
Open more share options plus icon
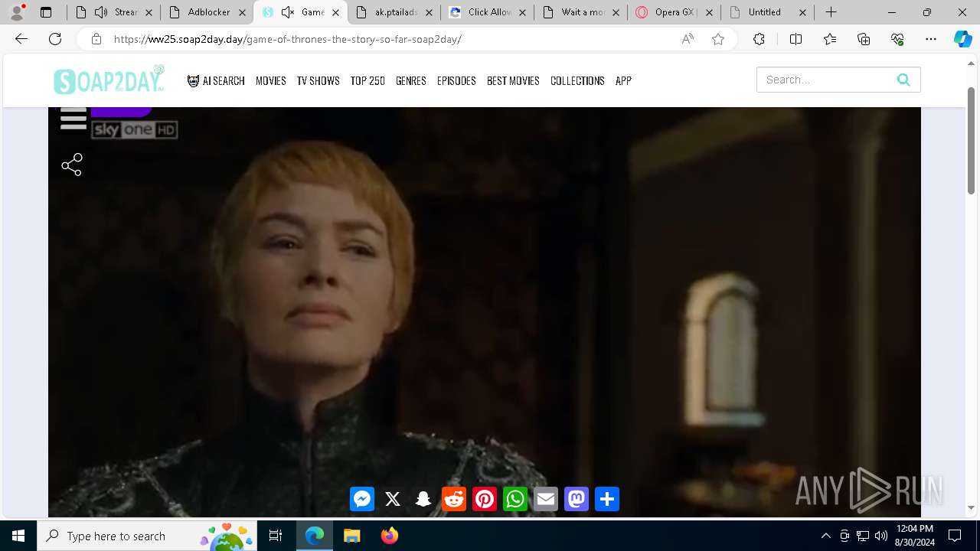click(x=607, y=499)
